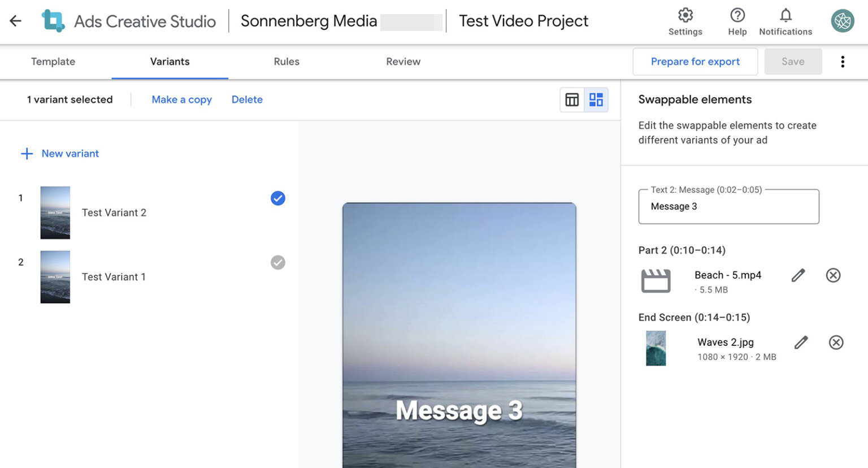
Task: Switch to the Rules tab
Action: tap(287, 62)
